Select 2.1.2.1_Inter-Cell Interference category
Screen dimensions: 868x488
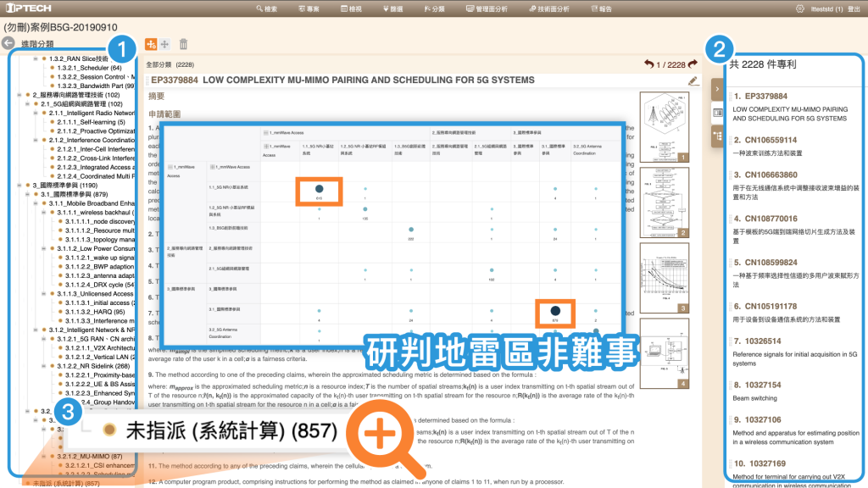tap(96, 149)
